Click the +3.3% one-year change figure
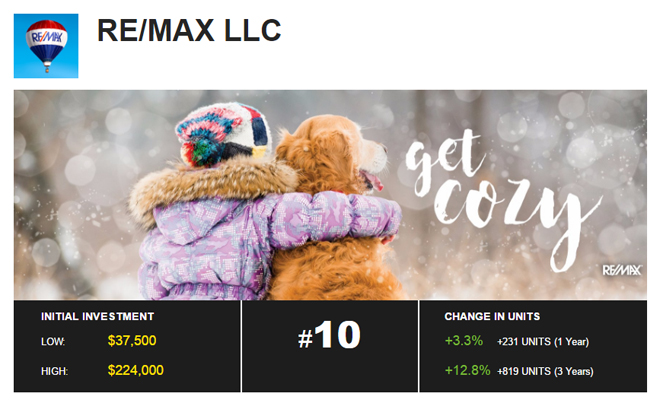The height and width of the screenshot is (403, 660). (x=464, y=340)
